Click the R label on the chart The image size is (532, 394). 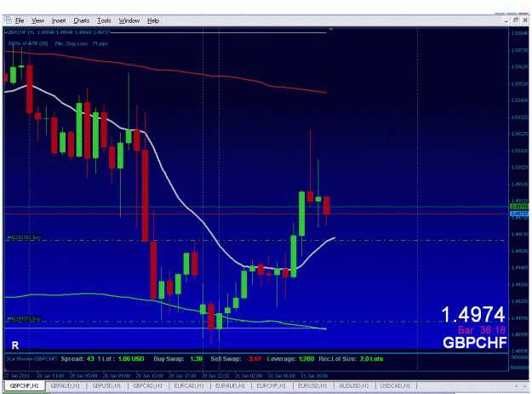pyautogui.click(x=15, y=345)
